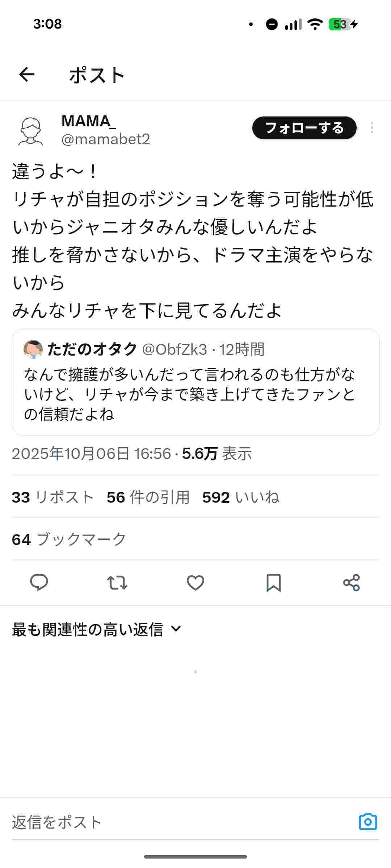Open the 56 件の引用 list
The width and height of the screenshot is (391, 868).
tap(148, 497)
